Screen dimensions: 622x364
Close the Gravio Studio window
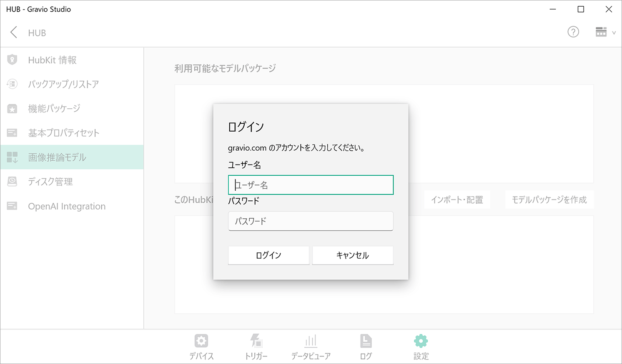click(x=609, y=9)
